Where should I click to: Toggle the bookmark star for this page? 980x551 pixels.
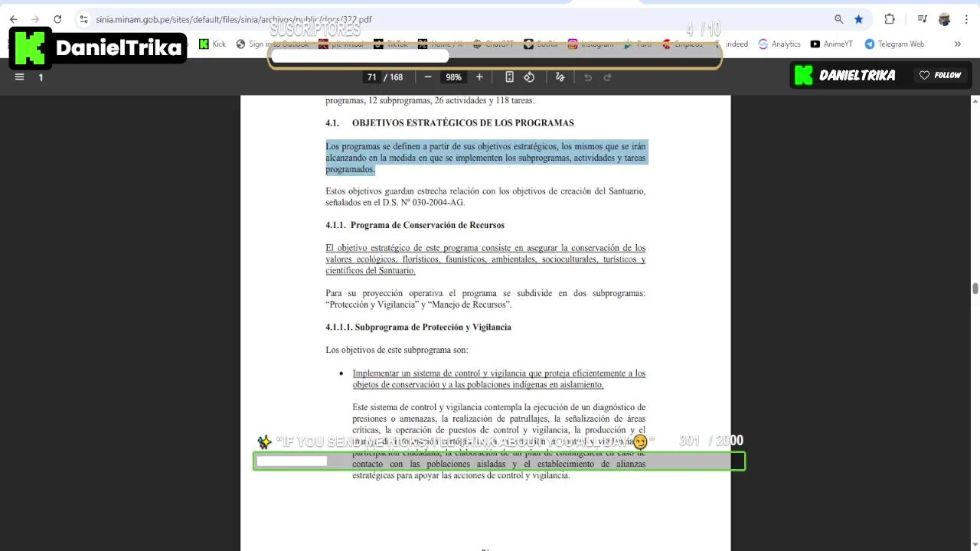click(x=859, y=19)
